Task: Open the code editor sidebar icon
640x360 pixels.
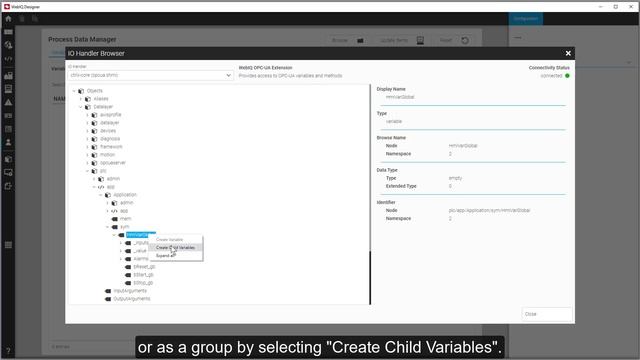Action: [8, 59]
